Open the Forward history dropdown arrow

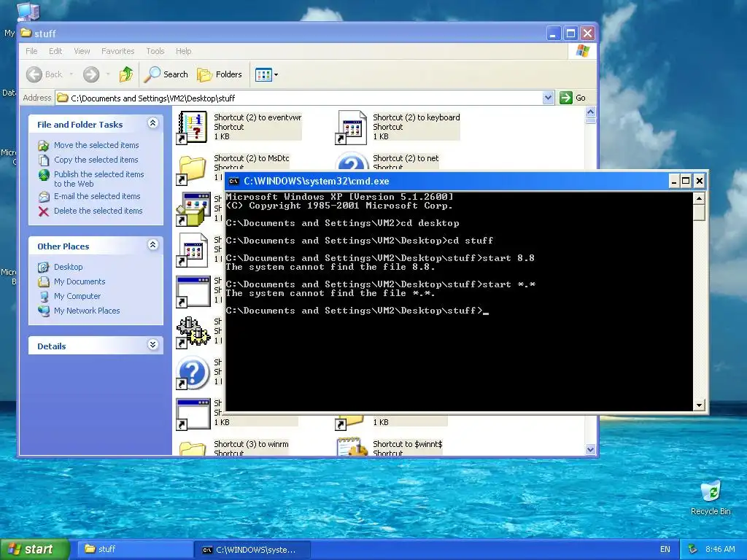[x=108, y=74]
